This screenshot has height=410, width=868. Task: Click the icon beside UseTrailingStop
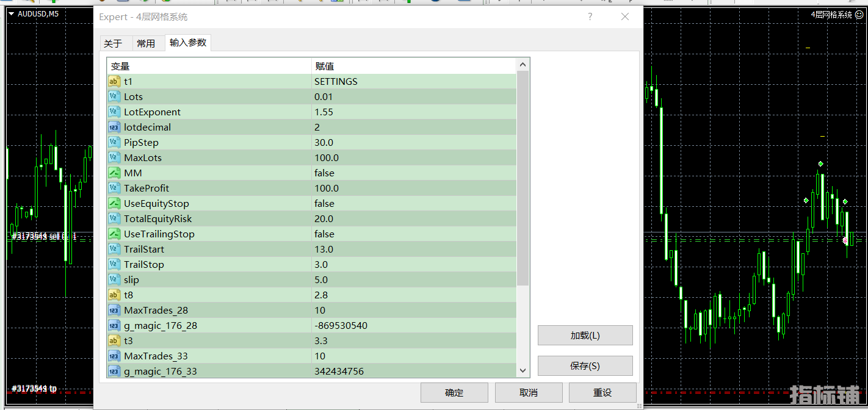pyautogui.click(x=114, y=234)
